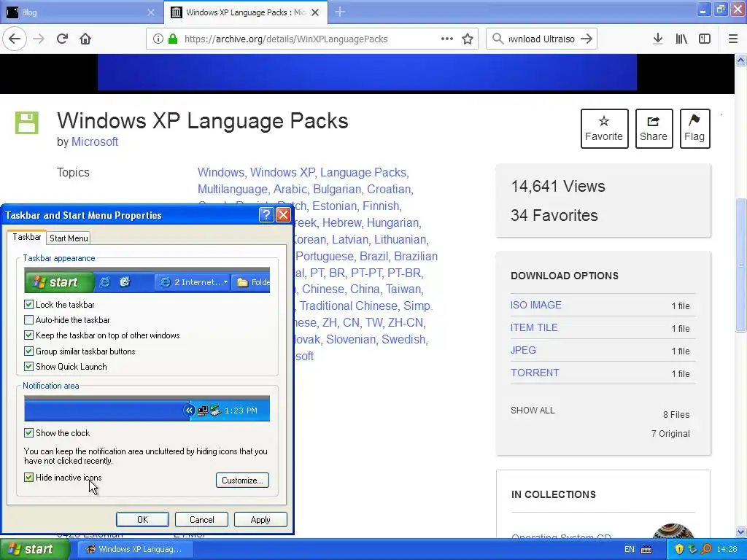Image resolution: width=747 pixels, height=560 pixels.
Task: Close the Blog tab
Action: click(x=151, y=12)
